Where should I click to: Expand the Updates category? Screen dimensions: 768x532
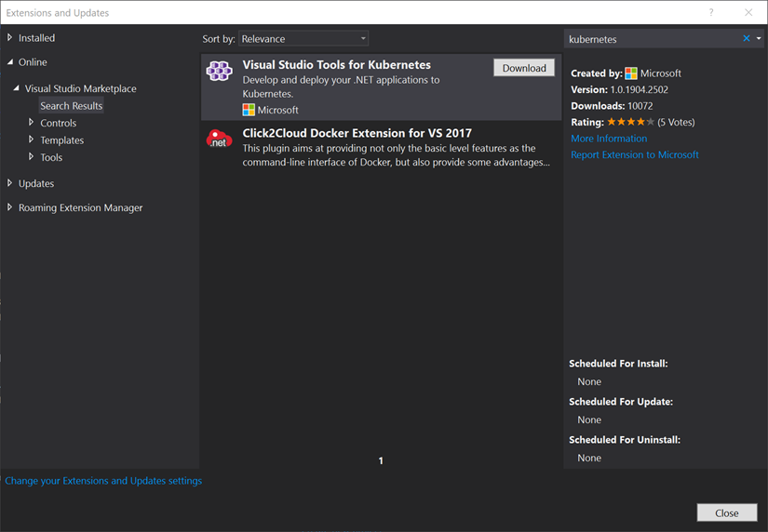pyautogui.click(x=9, y=183)
